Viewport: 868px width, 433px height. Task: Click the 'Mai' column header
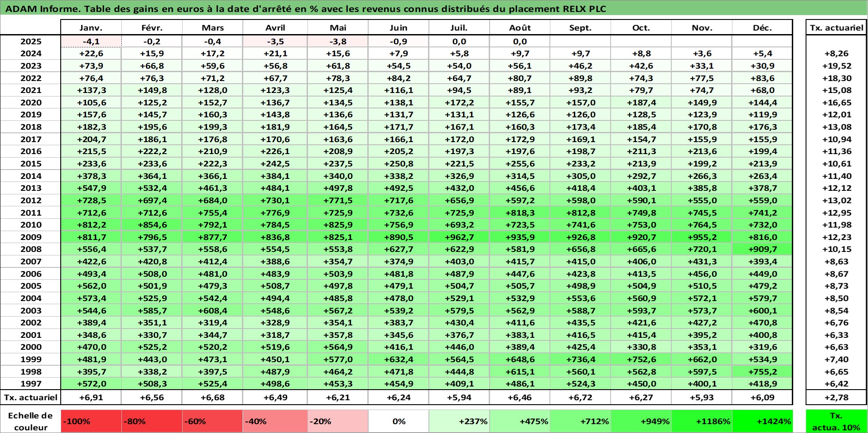pos(338,27)
